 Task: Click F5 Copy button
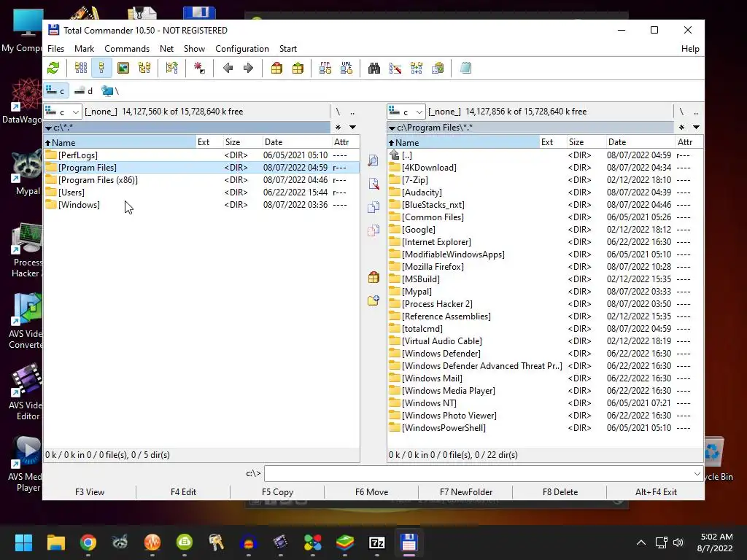[277, 492]
